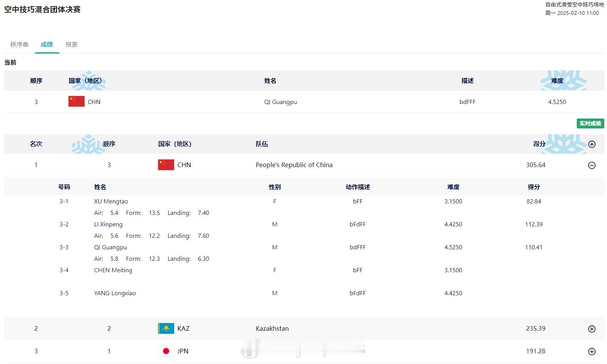607x364 pixels.
Task: Click the page title 空中技巧混合团体决赛
Action: (x=42, y=10)
